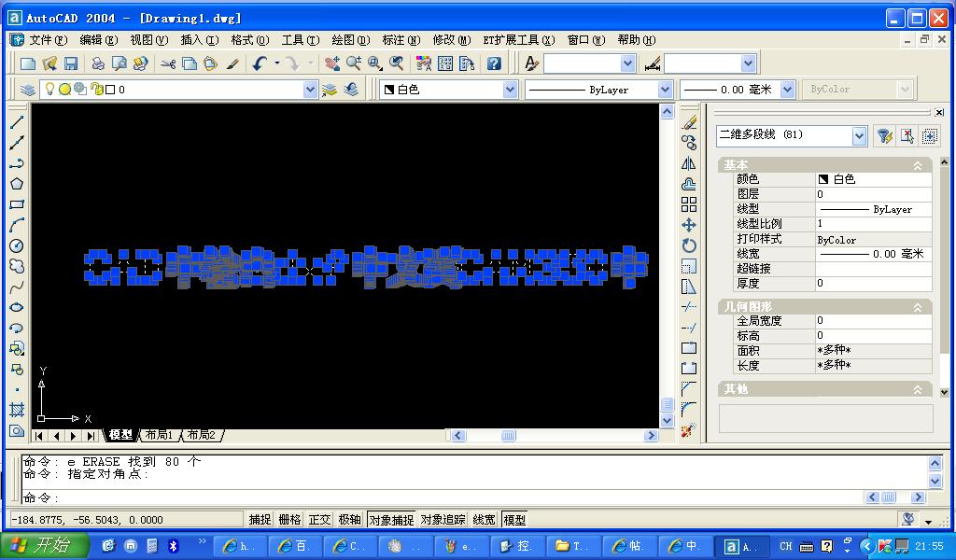Switch to the 布局2 layout tab
The image size is (956, 560).
pyautogui.click(x=202, y=435)
